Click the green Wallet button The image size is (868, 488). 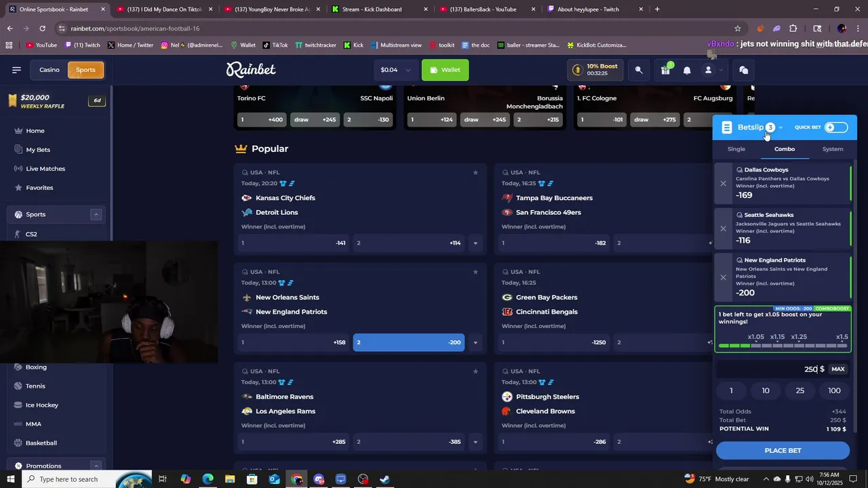coord(445,70)
